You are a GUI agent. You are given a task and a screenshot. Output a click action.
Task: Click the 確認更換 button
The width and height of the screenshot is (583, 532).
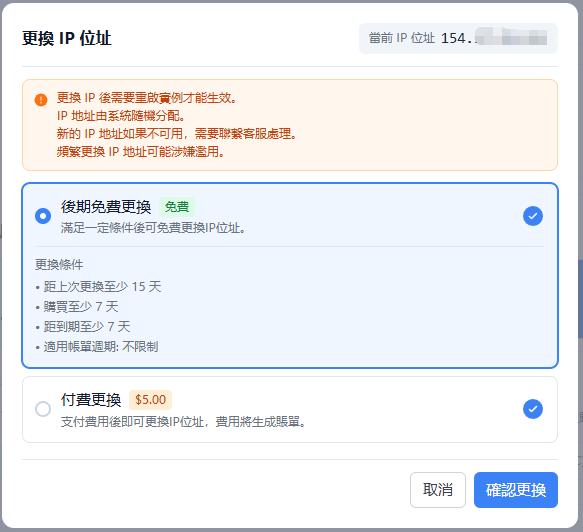click(x=516, y=490)
